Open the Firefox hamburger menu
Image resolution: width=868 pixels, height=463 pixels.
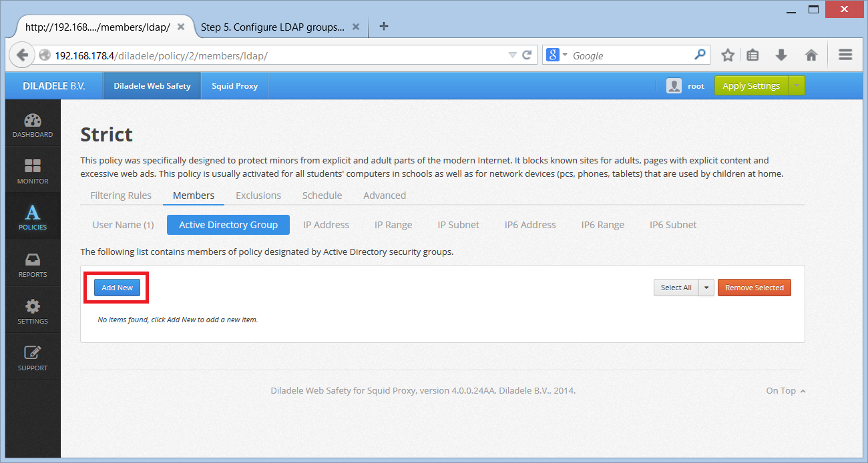click(x=845, y=55)
